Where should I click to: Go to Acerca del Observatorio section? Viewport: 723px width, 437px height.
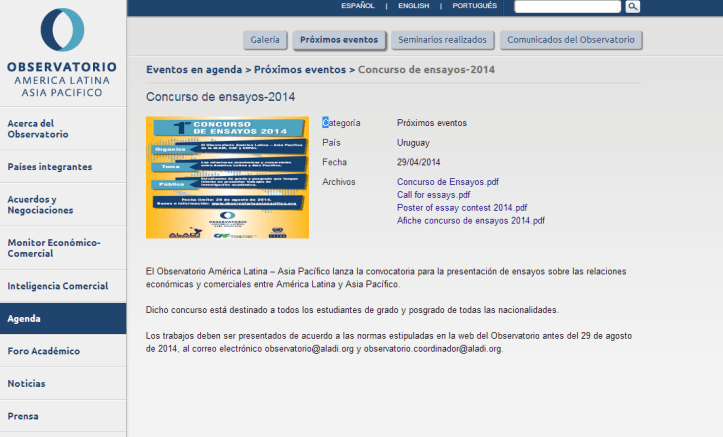(63, 129)
